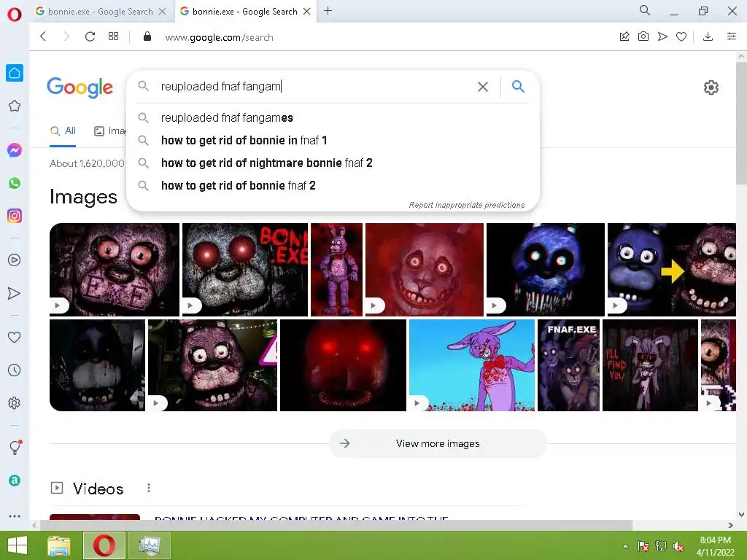Reload the current page

tap(90, 36)
